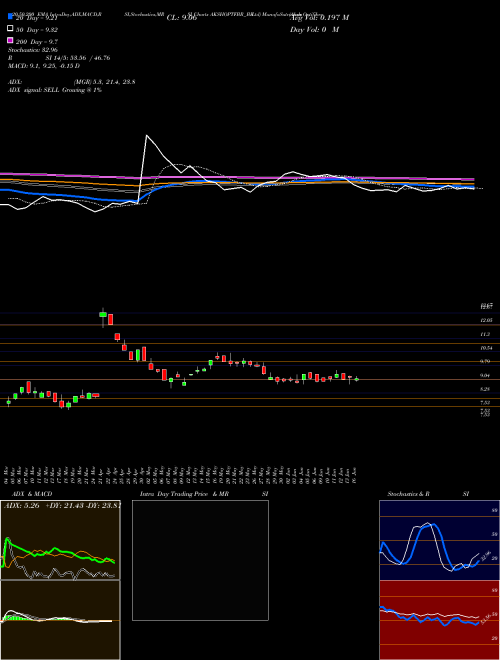Click the 'MACD: 9.1, 9.25, -0.15 D' readout
The width and height of the screenshot is (500, 660).
pyautogui.click(x=44, y=66)
